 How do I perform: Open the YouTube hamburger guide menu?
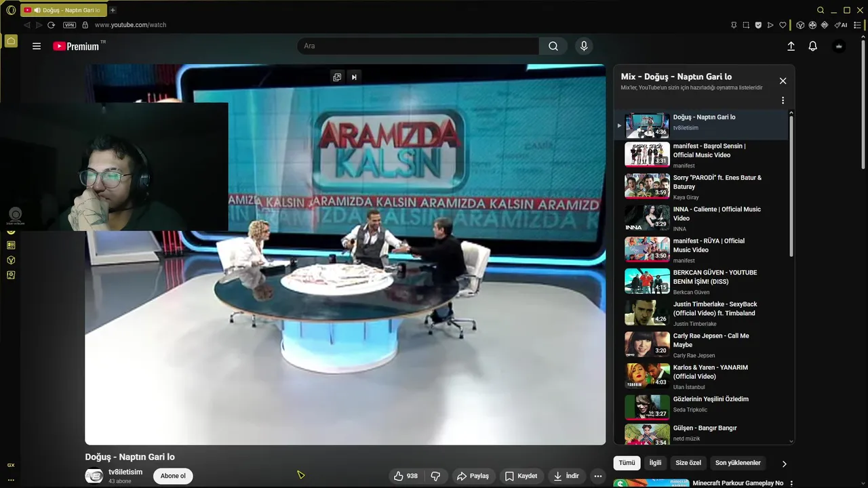click(37, 46)
